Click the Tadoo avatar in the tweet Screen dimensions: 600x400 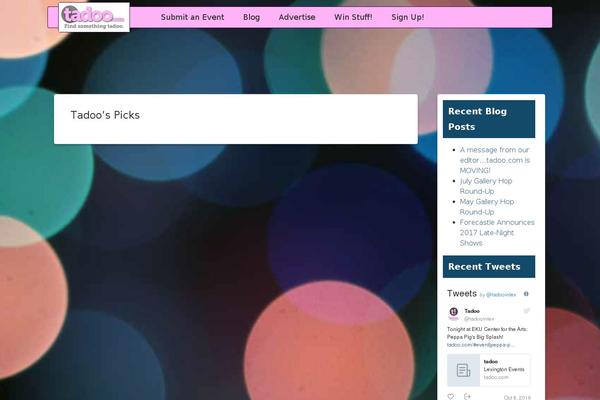pyautogui.click(x=453, y=313)
